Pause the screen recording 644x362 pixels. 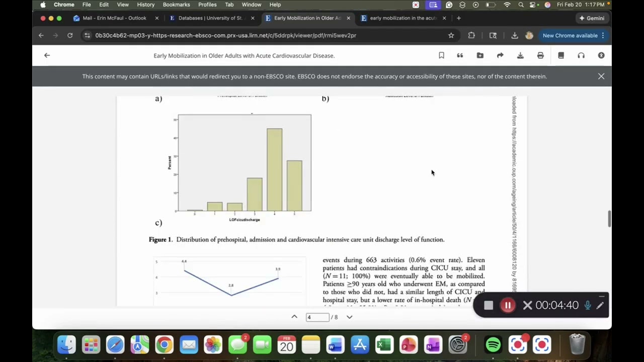[x=508, y=305]
